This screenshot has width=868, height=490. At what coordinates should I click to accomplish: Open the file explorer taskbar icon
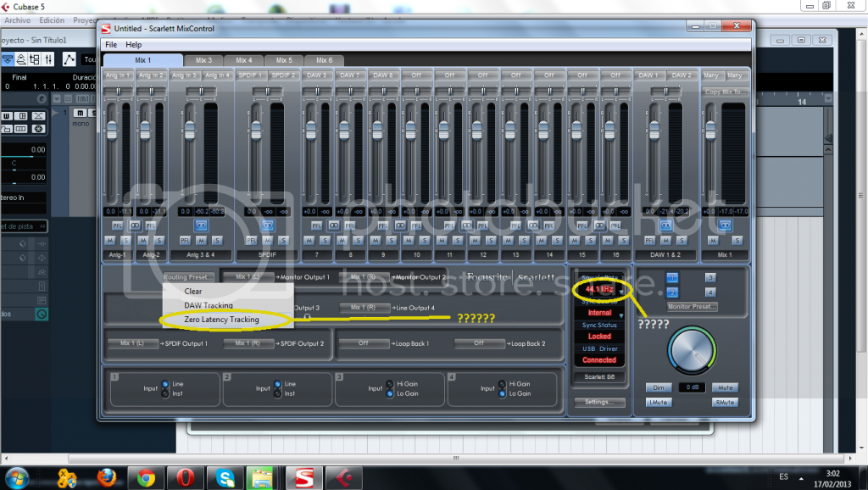point(261,478)
